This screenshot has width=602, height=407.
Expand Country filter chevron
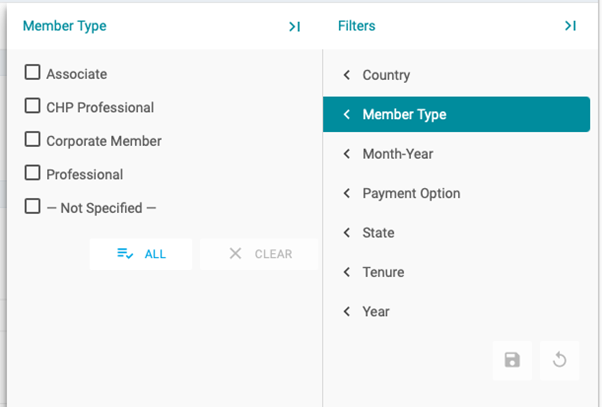pyautogui.click(x=347, y=75)
